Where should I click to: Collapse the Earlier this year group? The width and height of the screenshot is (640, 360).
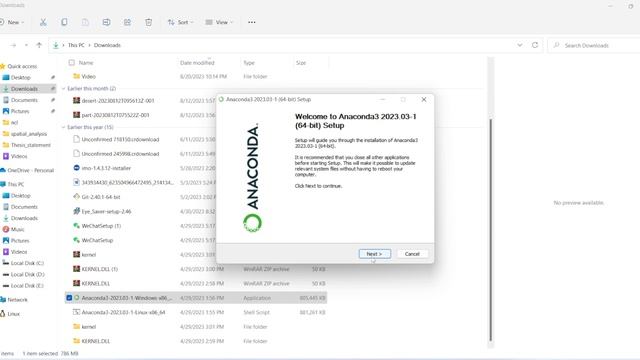tap(63, 127)
